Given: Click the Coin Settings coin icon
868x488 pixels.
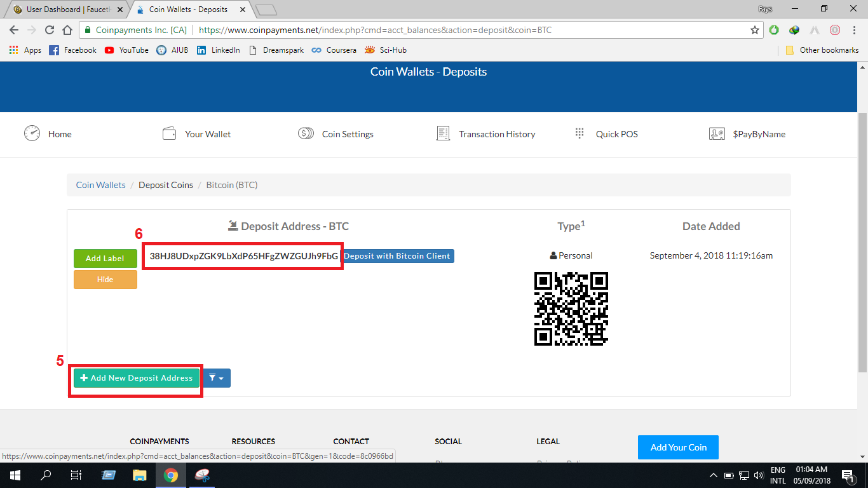Looking at the screenshot, I should [306, 133].
